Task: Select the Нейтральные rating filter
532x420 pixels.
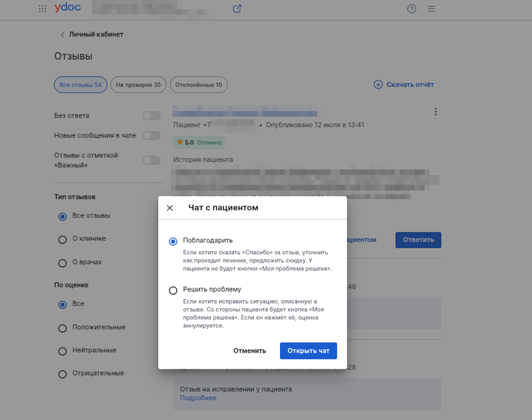Action: 63,351
